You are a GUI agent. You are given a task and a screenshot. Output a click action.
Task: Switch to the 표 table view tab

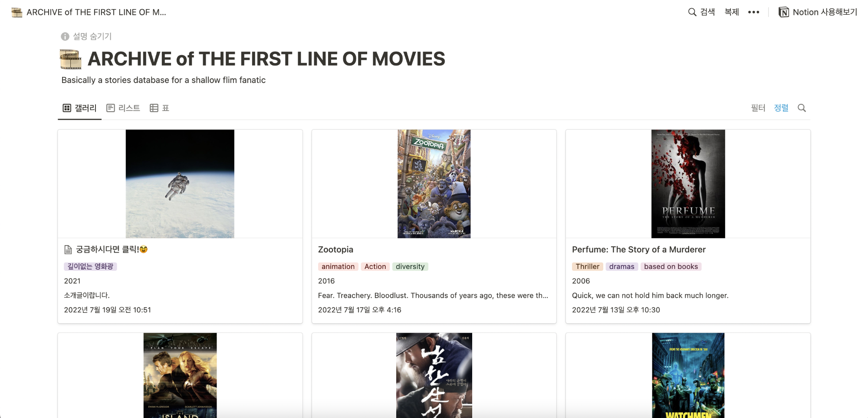pyautogui.click(x=159, y=108)
